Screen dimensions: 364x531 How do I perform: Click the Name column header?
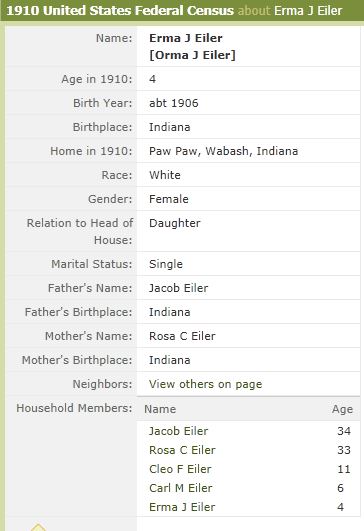(x=160, y=409)
